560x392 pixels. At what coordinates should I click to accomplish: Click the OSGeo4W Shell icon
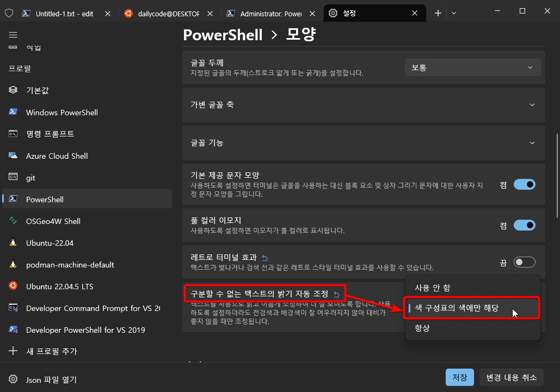click(13, 221)
